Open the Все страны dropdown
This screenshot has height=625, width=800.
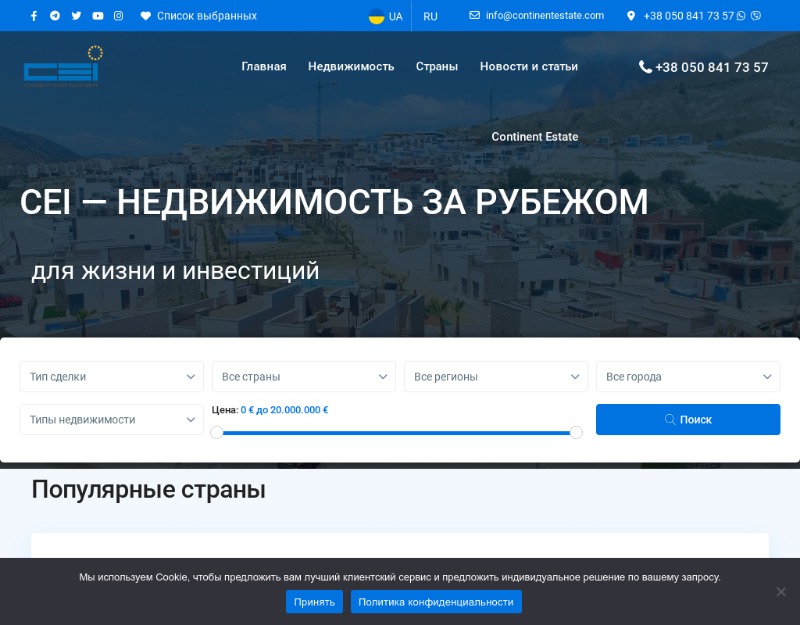pos(304,377)
